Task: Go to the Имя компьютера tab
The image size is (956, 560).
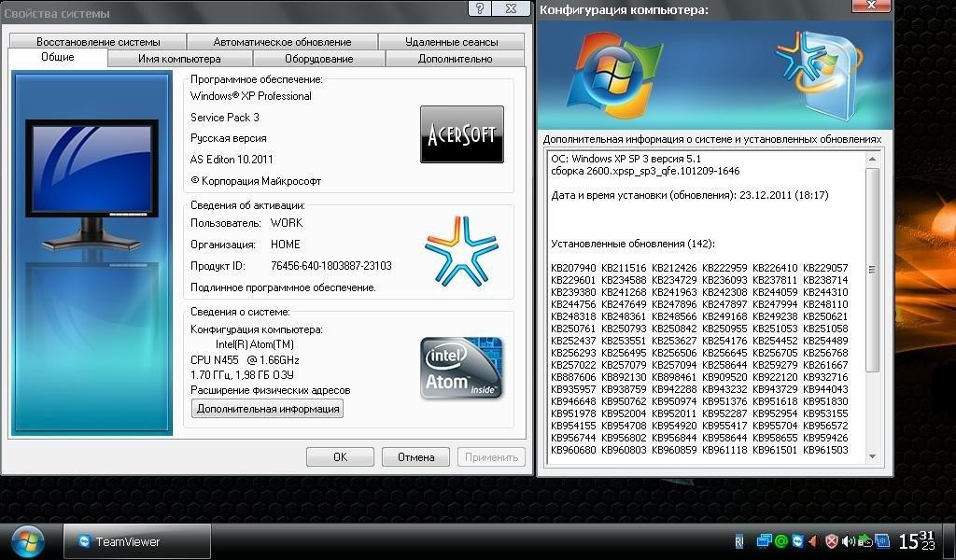Action: coord(179,59)
